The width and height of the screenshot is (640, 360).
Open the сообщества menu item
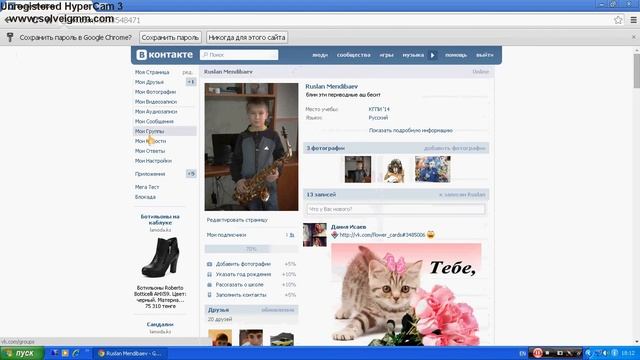point(353,55)
